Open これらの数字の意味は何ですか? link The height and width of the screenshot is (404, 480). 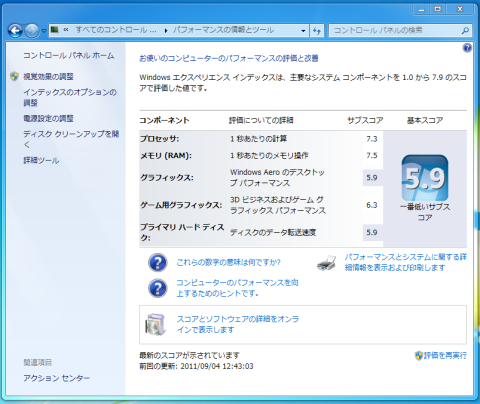click(x=228, y=262)
